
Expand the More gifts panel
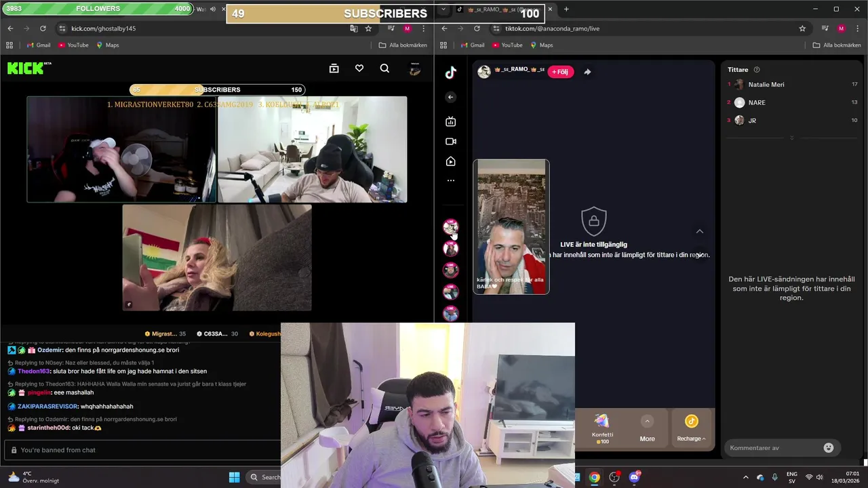[647, 429]
